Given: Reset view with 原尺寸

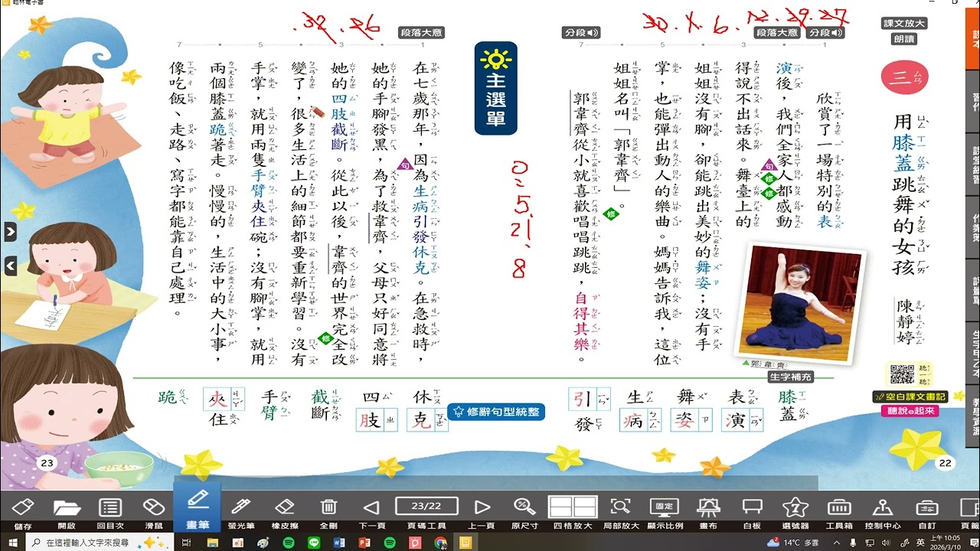Looking at the screenshot, I should click(524, 512).
